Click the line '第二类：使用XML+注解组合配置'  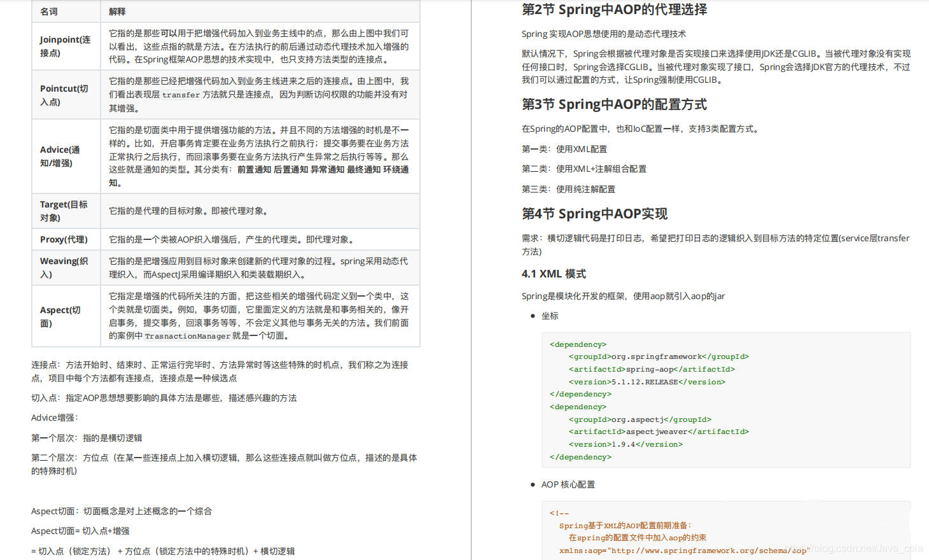tap(584, 169)
